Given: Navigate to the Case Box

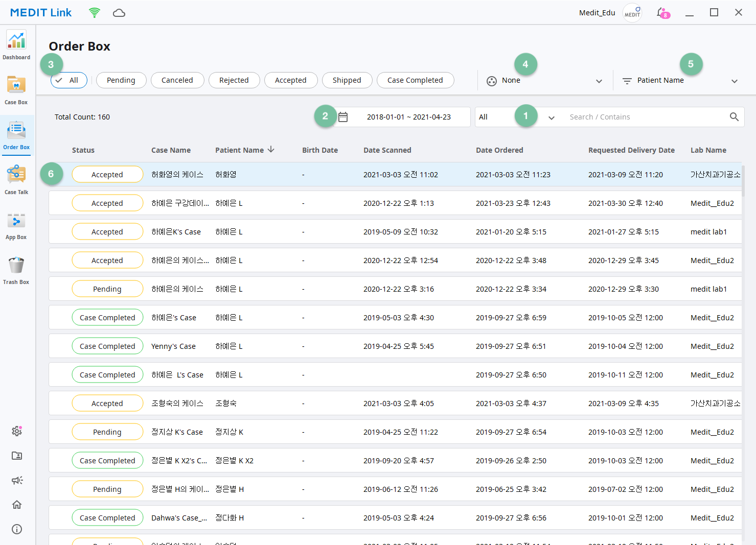Looking at the screenshot, I should pyautogui.click(x=16, y=89).
